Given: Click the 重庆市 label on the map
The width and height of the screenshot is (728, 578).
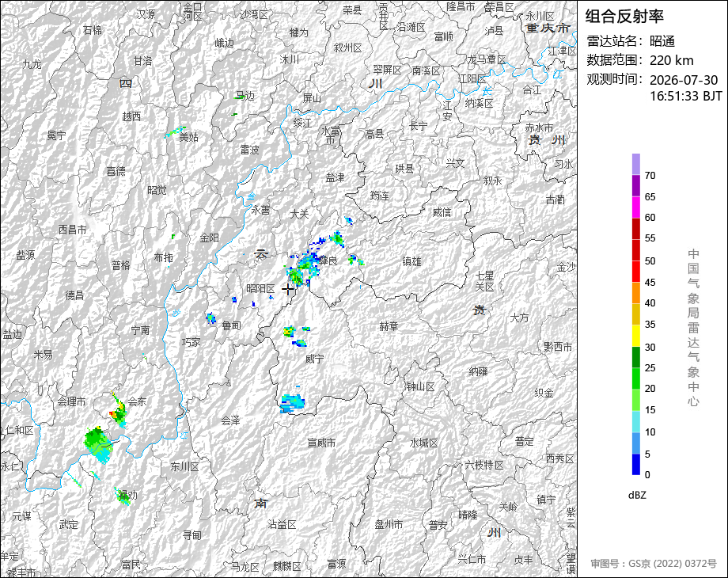Looking at the screenshot, I should [548, 28].
